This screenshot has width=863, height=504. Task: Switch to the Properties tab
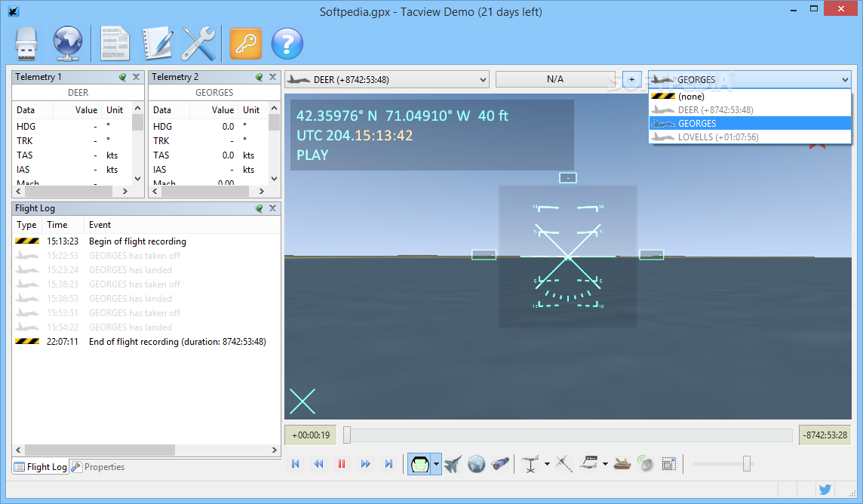(98, 466)
